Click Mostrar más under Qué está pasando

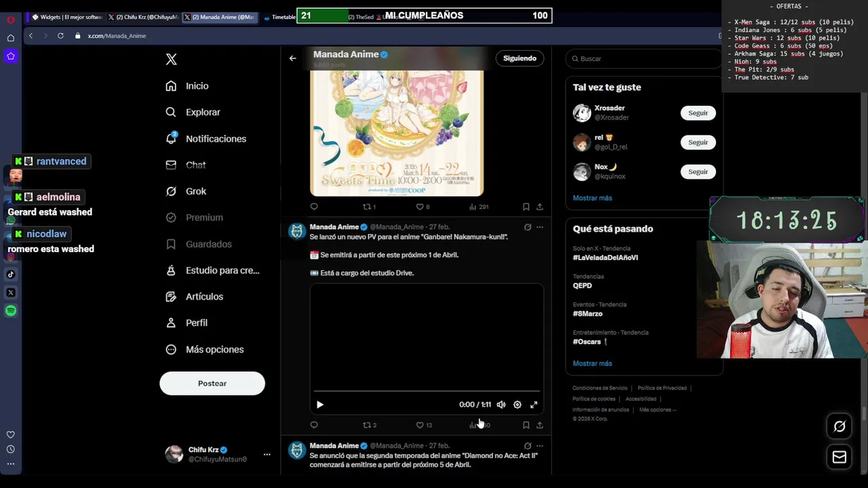point(592,363)
